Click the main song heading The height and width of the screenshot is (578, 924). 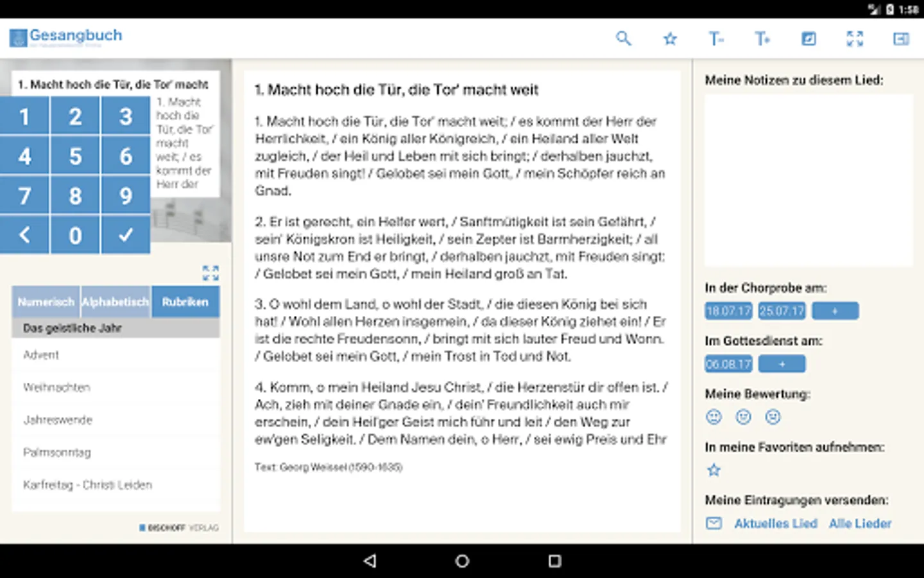pos(397,90)
